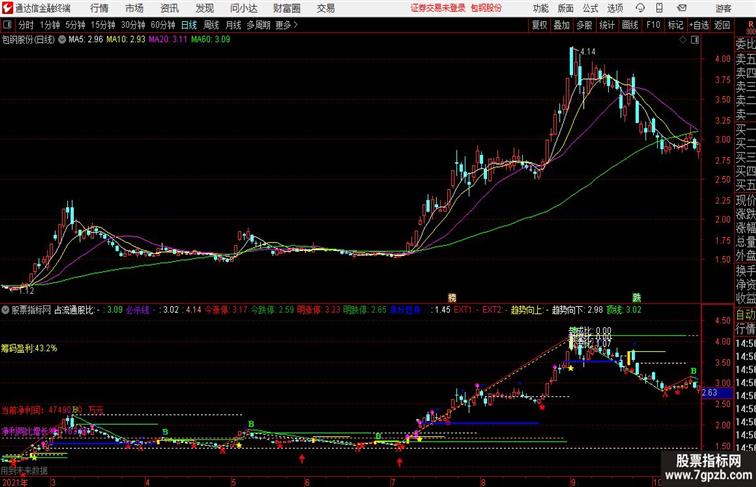The width and height of the screenshot is (756, 487).
Task: Click the 返回 back button
Action: click(x=722, y=25)
